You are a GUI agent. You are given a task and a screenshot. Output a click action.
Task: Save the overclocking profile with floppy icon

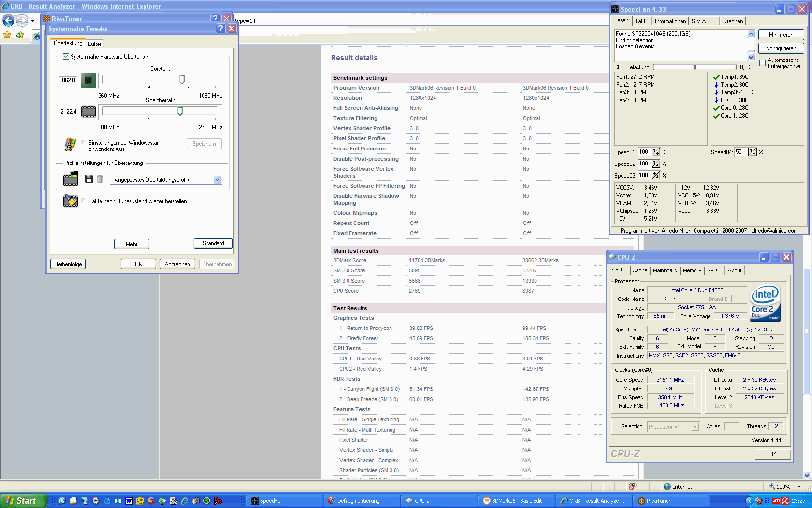[89, 179]
